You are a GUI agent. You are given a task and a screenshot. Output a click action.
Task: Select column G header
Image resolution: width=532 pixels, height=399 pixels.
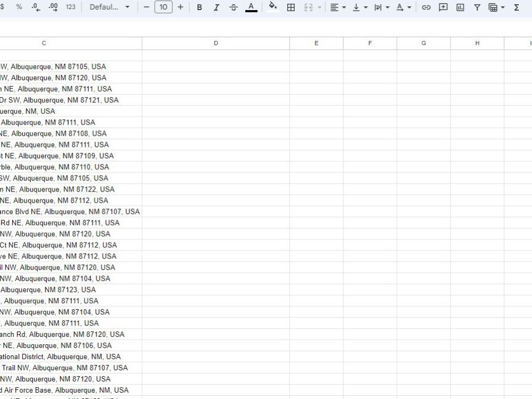pos(423,43)
